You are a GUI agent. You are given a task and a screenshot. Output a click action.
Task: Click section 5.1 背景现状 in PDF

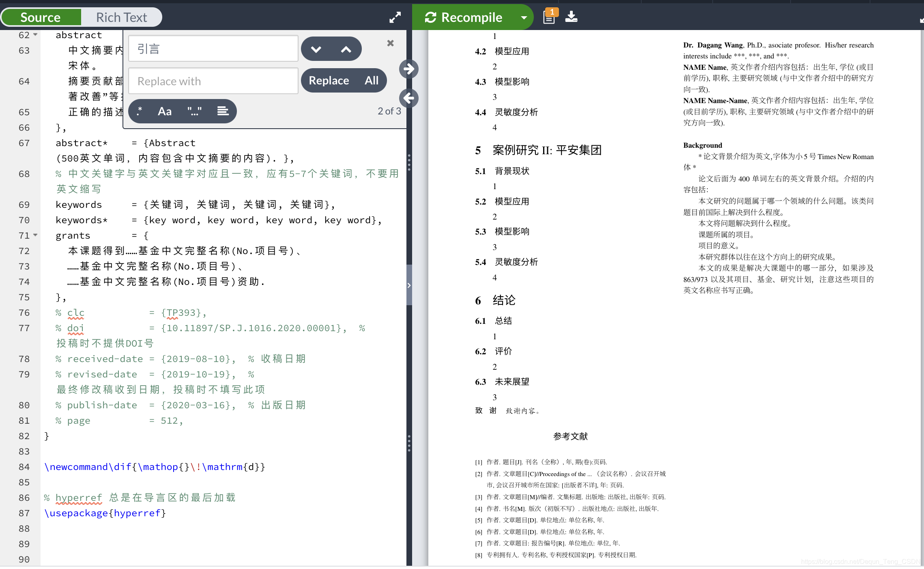click(502, 171)
